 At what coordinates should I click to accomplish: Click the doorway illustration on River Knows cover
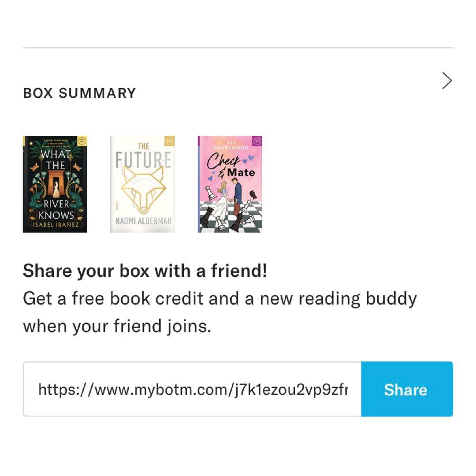pyautogui.click(x=55, y=184)
